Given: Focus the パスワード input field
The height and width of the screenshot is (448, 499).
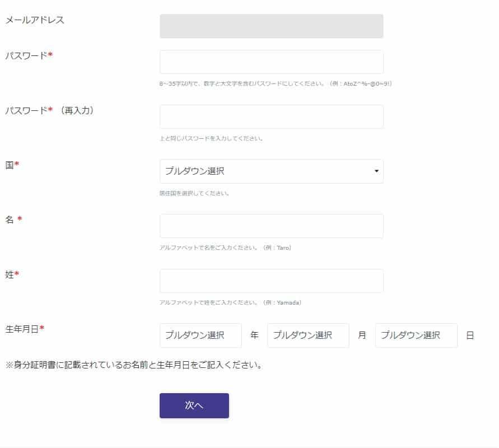Looking at the screenshot, I should tap(271, 62).
